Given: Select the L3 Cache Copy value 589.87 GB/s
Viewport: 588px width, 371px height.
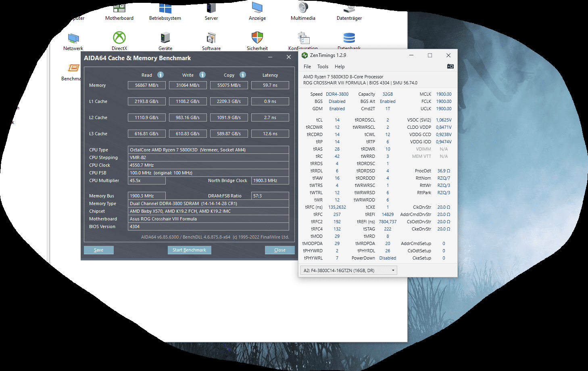Looking at the screenshot, I should tap(229, 134).
